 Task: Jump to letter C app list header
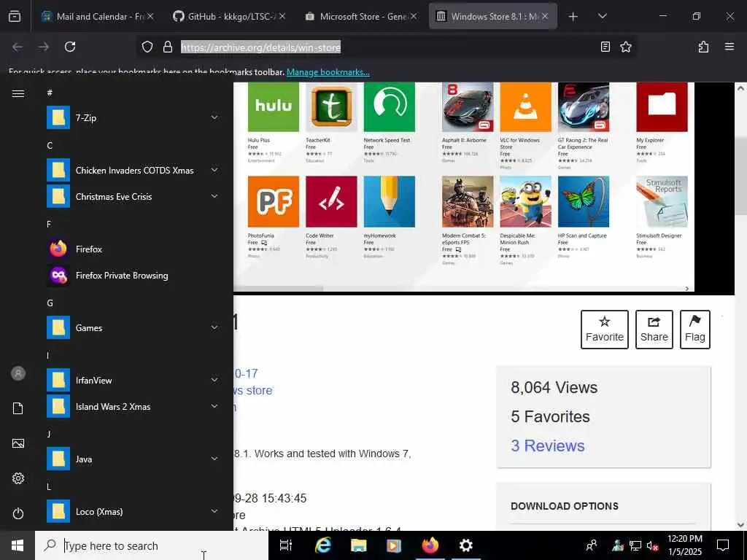(50, 145)
